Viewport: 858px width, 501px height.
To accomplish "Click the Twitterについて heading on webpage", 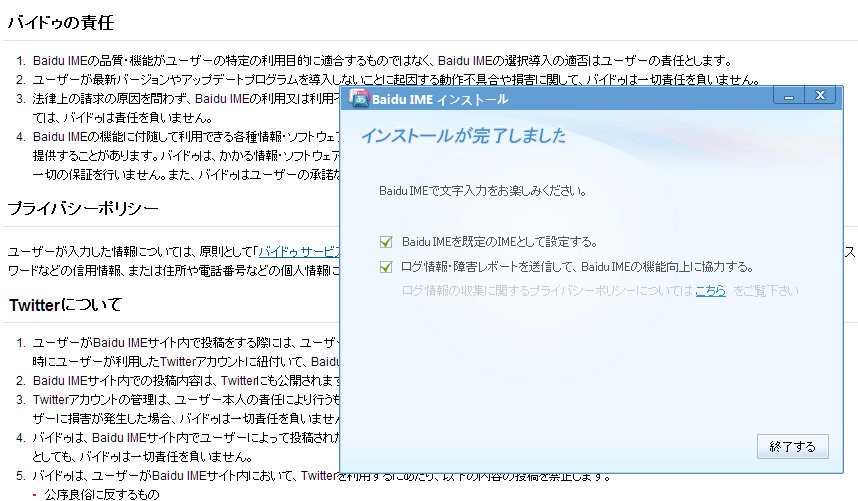I will point(65,305).
